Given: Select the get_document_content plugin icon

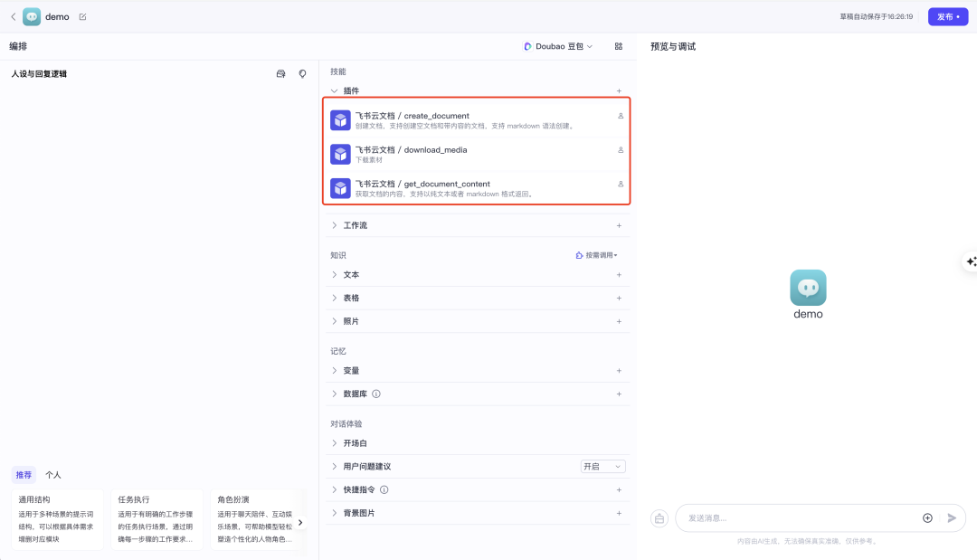Looking at the screenshot, I should click(x=340, y=188).
